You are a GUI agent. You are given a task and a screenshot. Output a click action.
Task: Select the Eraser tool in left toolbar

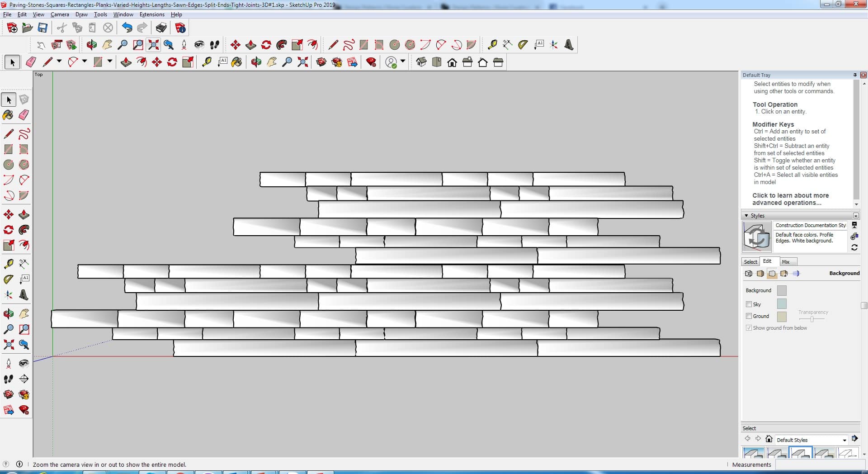click(x=24, y=115)
